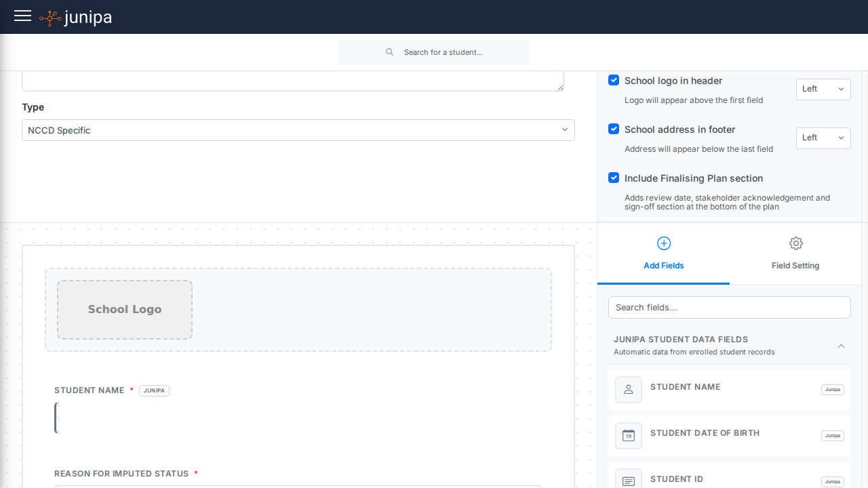Open the Type dropdown showing NCCD Specific
Image resolution: width=868 pixels, height=488 pixels.
point(298,130)
